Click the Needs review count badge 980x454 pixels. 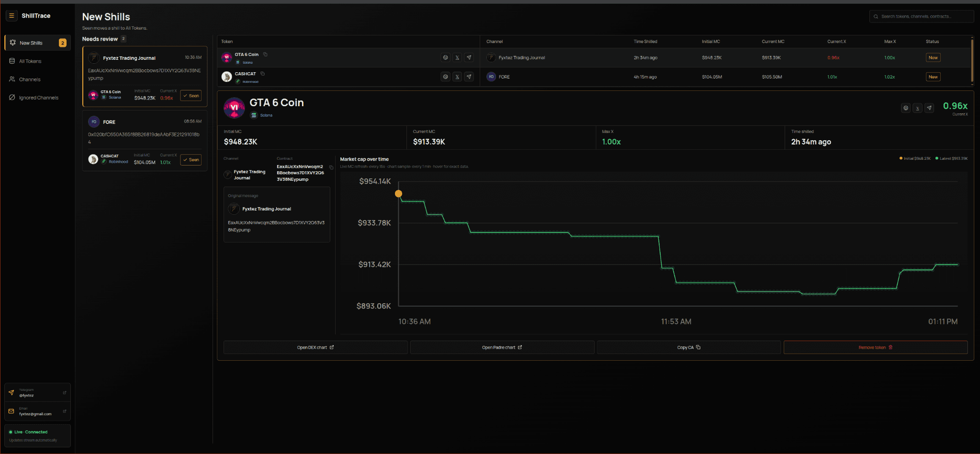click(123, 39)
